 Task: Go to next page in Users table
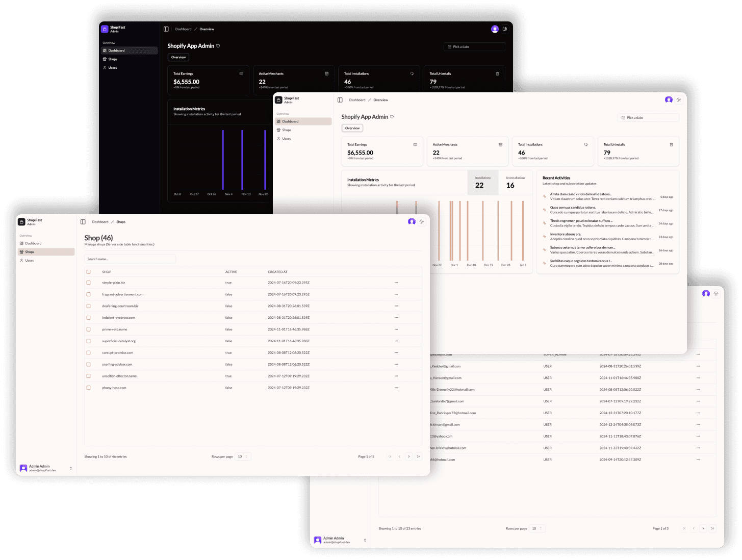(703, 528)
